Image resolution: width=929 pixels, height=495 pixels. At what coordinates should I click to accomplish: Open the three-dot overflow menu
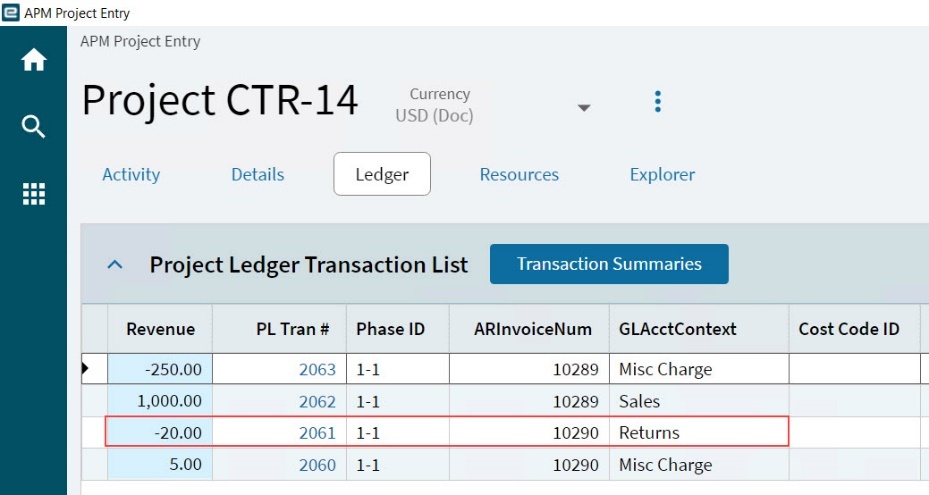pyautogui.click(x=658, y=102)
